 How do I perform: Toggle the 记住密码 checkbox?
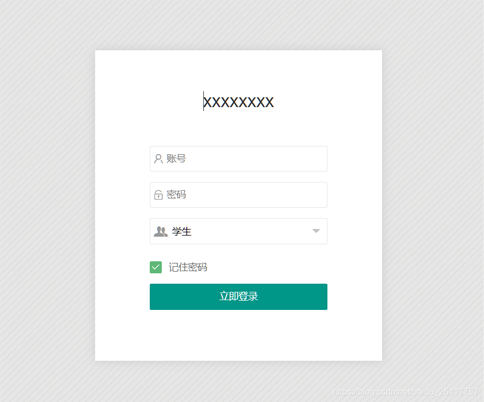pyautogui.click(x=156, y=267)
